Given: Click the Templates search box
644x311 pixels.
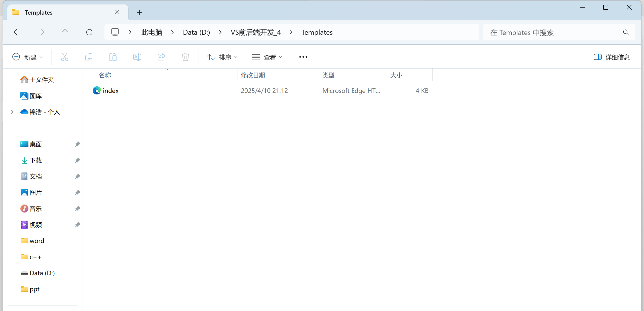Looking at the screenshot, I should tap(554, 32).
